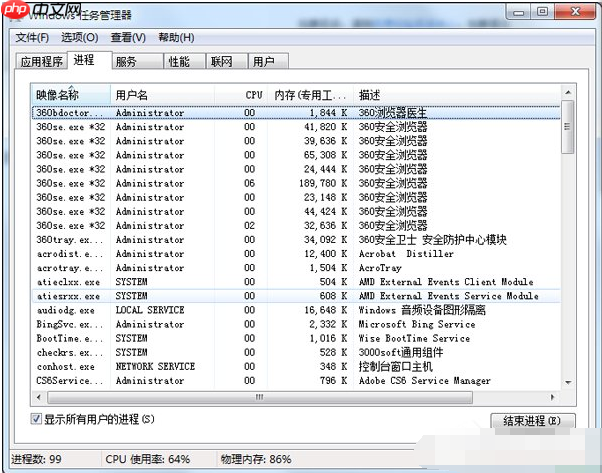Image resolution: width=602 pixels, height=473 pixels.
Task: Click the vertical scrollbar up arrow
Action: pos(568,93)
